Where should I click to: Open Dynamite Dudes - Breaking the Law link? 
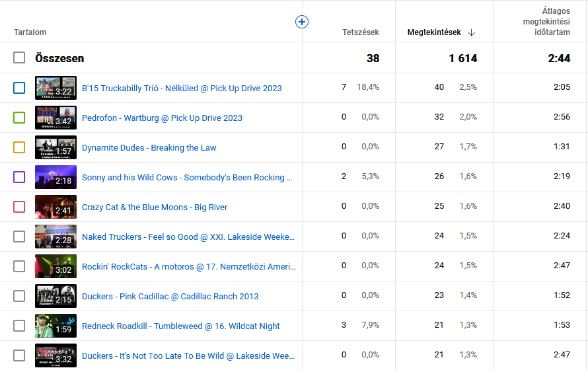149,147
